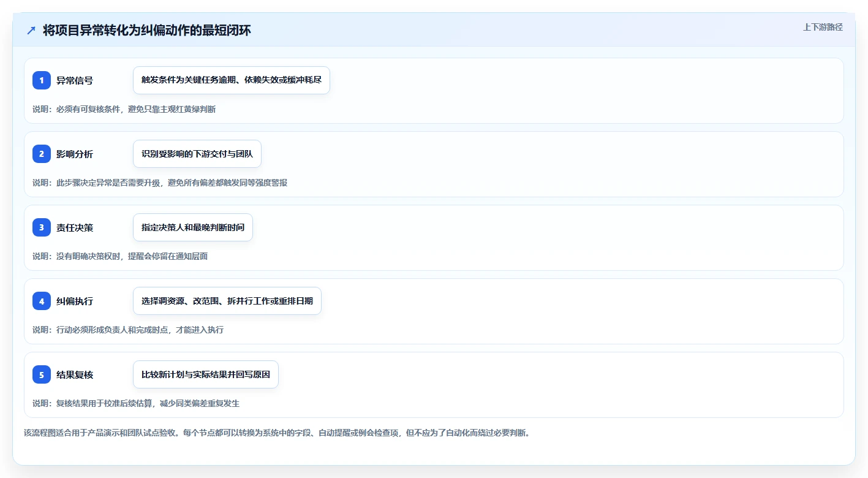This screenshot has height=478, width=868.
Task: Click the step 2 number badge
Action: pos(42,154)
